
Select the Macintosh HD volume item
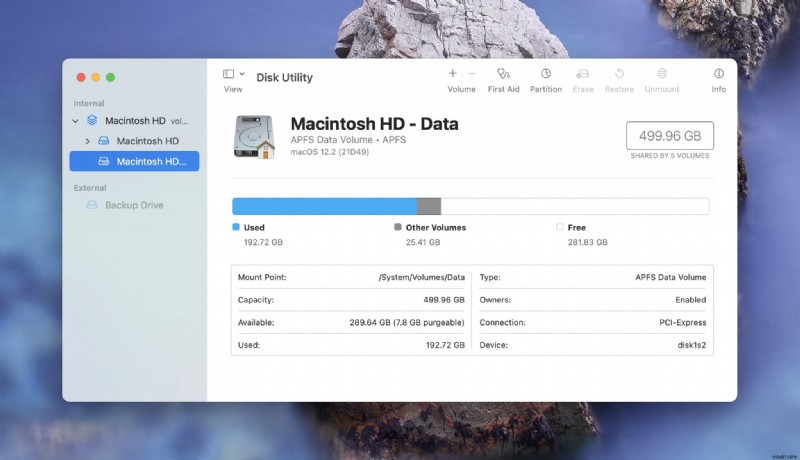[x=147, y=141]
